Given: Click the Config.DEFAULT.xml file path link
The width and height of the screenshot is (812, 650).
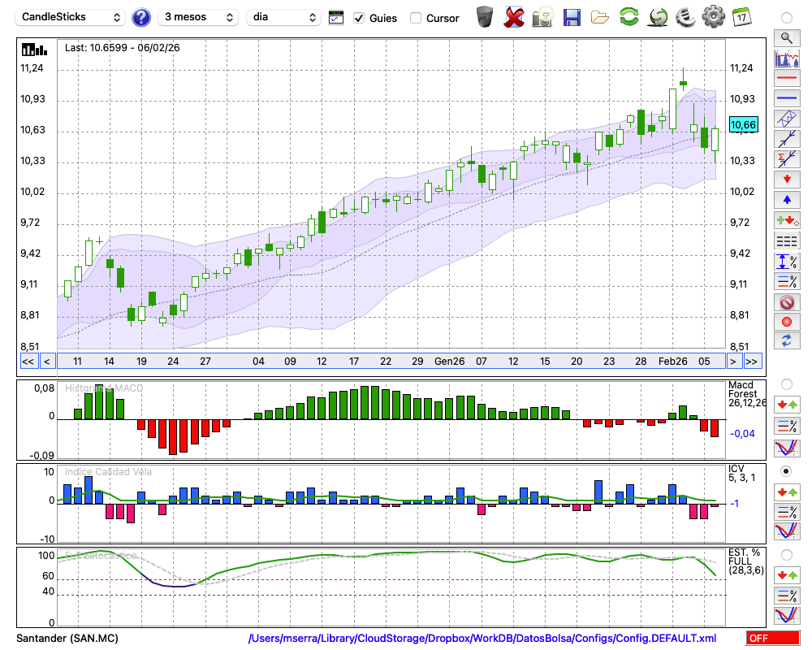Looking at the screenshot, I should [x=482, y=638].
